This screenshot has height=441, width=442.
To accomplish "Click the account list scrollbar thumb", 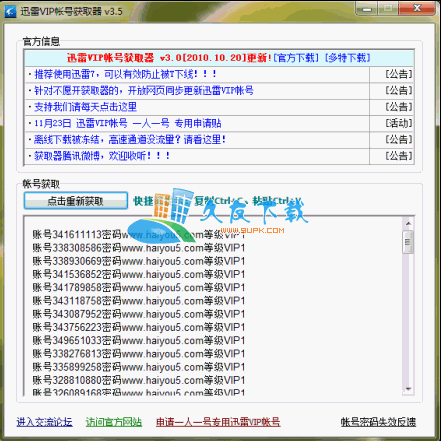I will pyautogui.click(x=408, y=242).
